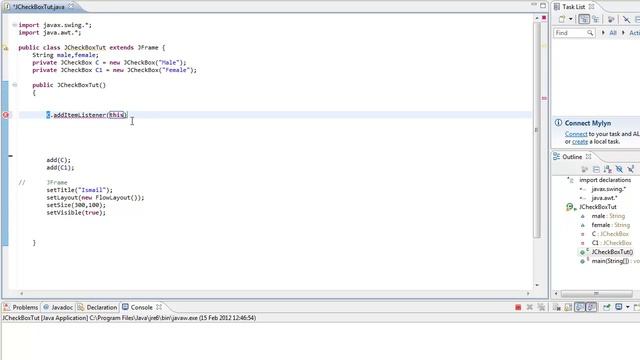Screen dimensions: 640x360
Task: Open the Declaration tab
Action: click(98, 307)
